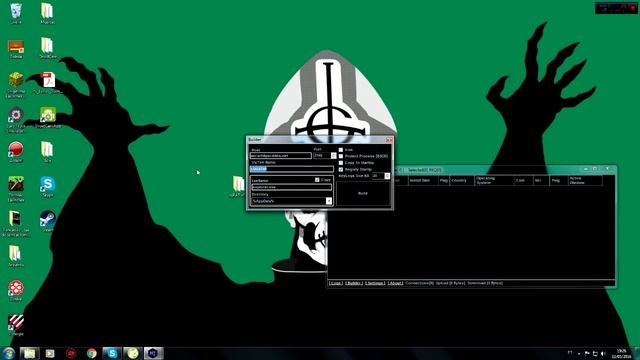Open the red flower-shaped desktop shortcut
The width and height of the screenshot is (640, 360).
(16, 290)
